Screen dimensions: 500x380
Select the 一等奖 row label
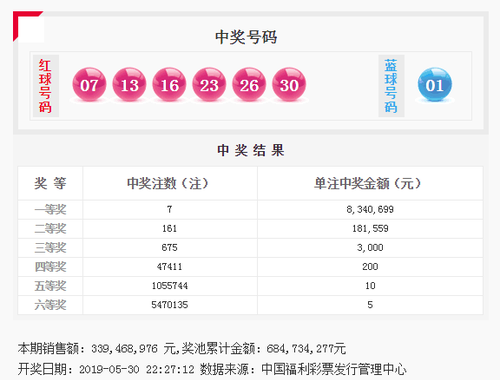50,210
